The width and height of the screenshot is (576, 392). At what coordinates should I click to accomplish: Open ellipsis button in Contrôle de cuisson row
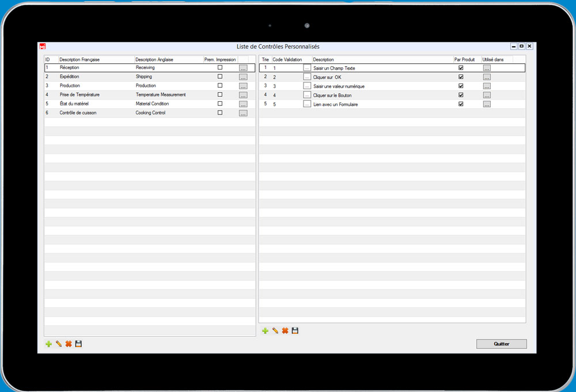pos(243,113)
